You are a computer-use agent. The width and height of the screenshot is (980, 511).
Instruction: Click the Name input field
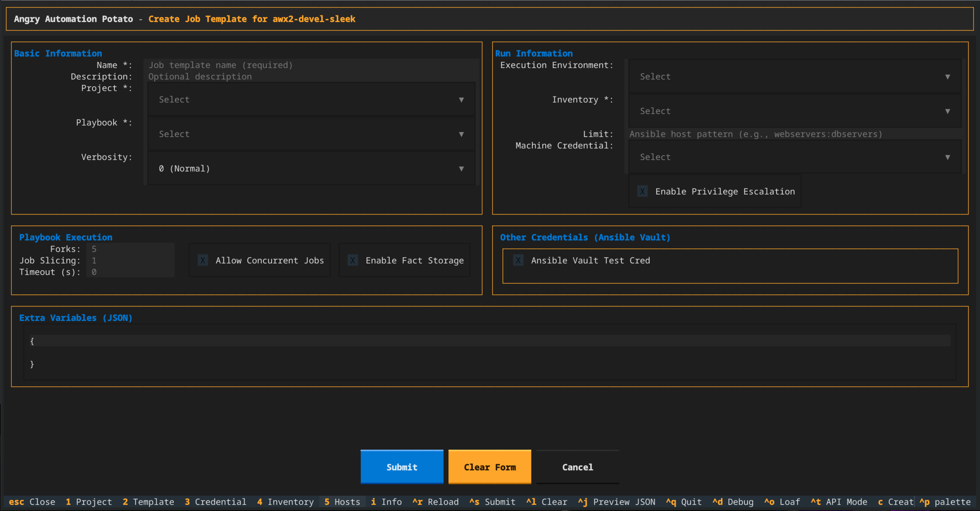click(311, 65)
